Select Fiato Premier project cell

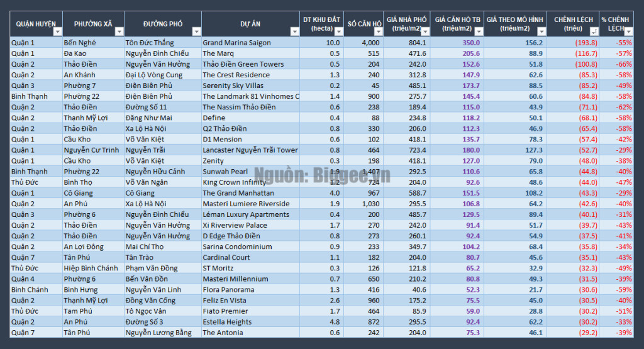[x=250, y=311]
